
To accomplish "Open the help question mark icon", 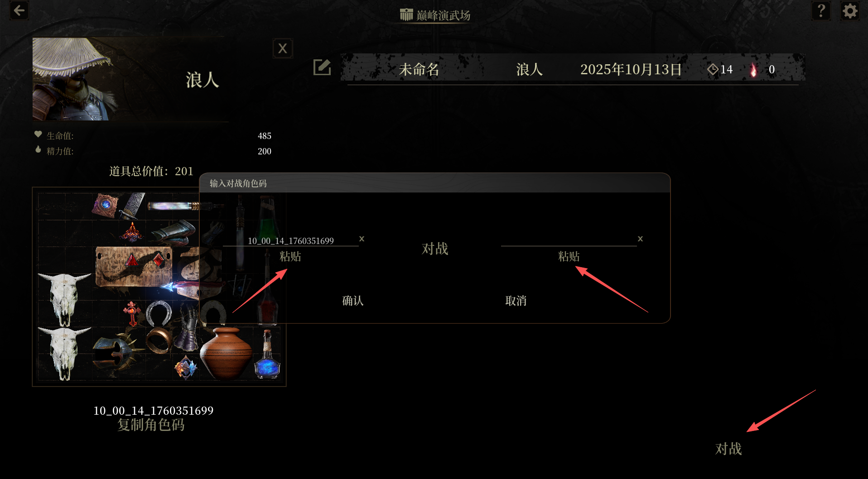I will pyautogui.click(x=821, y=10).
